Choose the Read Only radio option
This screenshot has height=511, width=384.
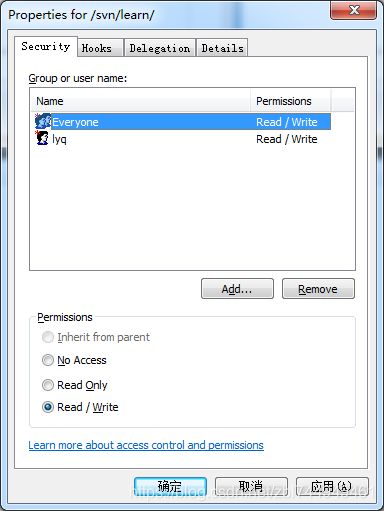[48, 385]
